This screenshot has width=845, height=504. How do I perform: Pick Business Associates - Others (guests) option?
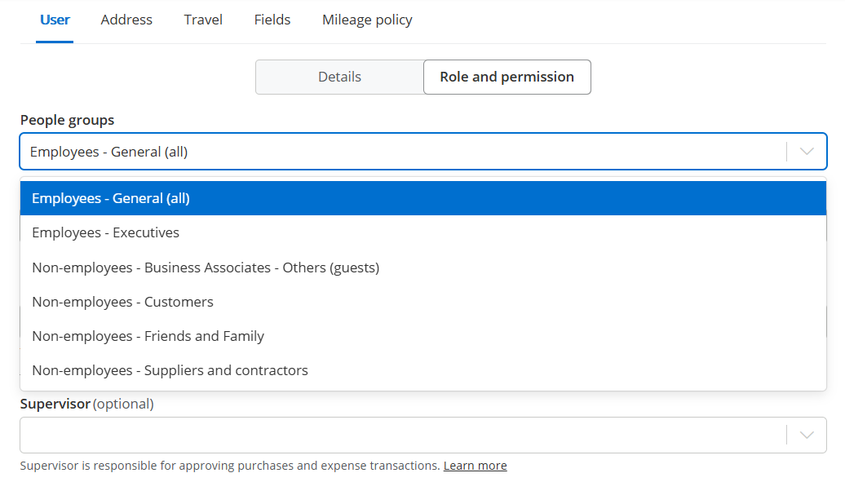coord(206,267)
